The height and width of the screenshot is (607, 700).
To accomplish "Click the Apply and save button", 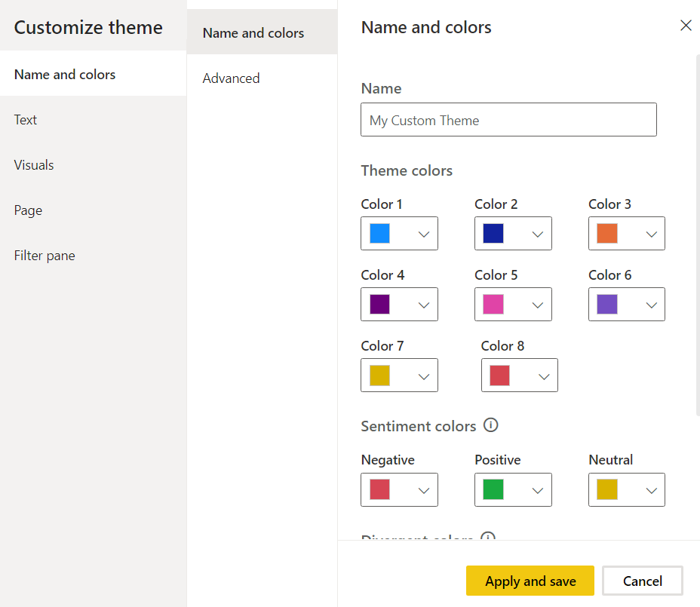I will pos(530,581).
